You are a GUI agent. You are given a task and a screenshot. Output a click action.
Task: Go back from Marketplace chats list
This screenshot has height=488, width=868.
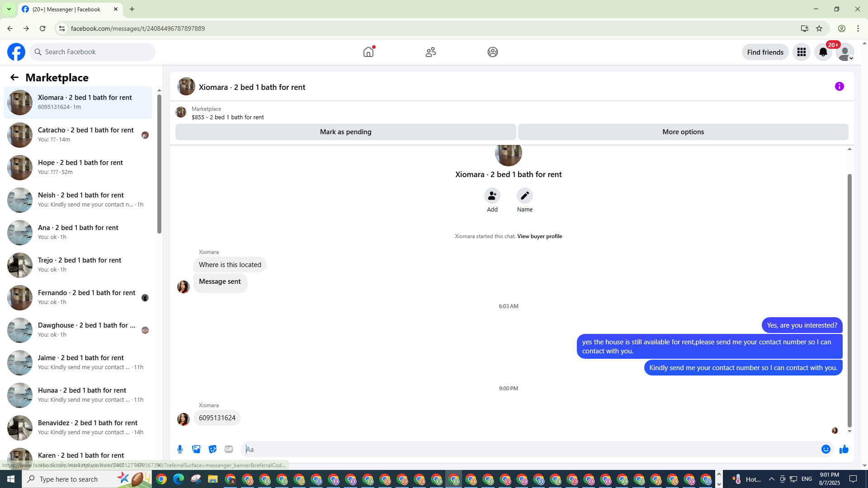(x=14, y=77)
